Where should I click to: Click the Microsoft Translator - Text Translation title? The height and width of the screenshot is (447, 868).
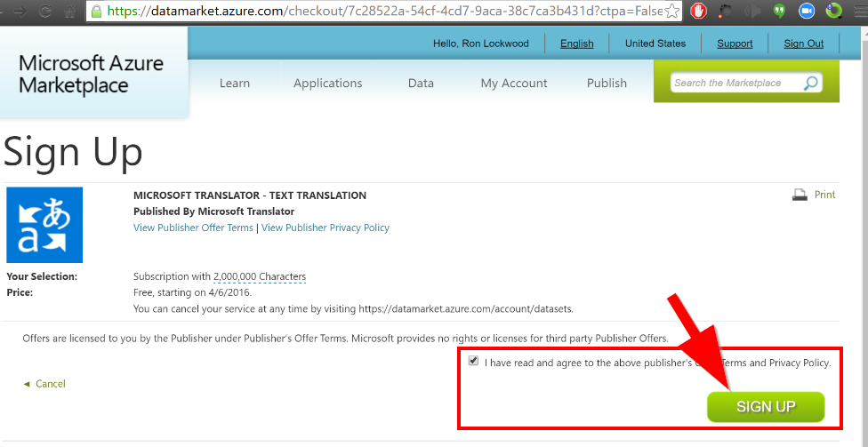(x=250, y=196)
